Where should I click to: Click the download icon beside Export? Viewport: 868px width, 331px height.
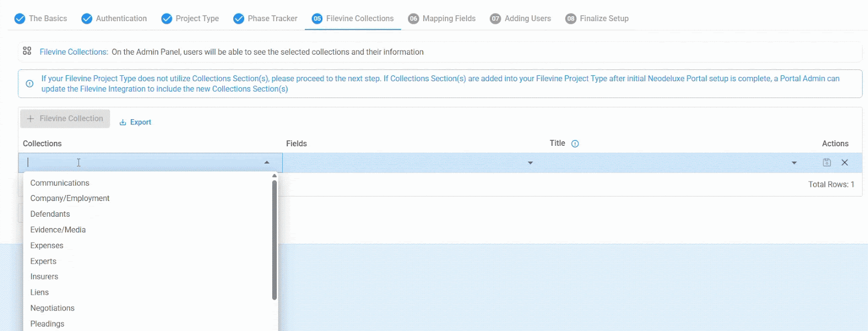tap(123, 122)
